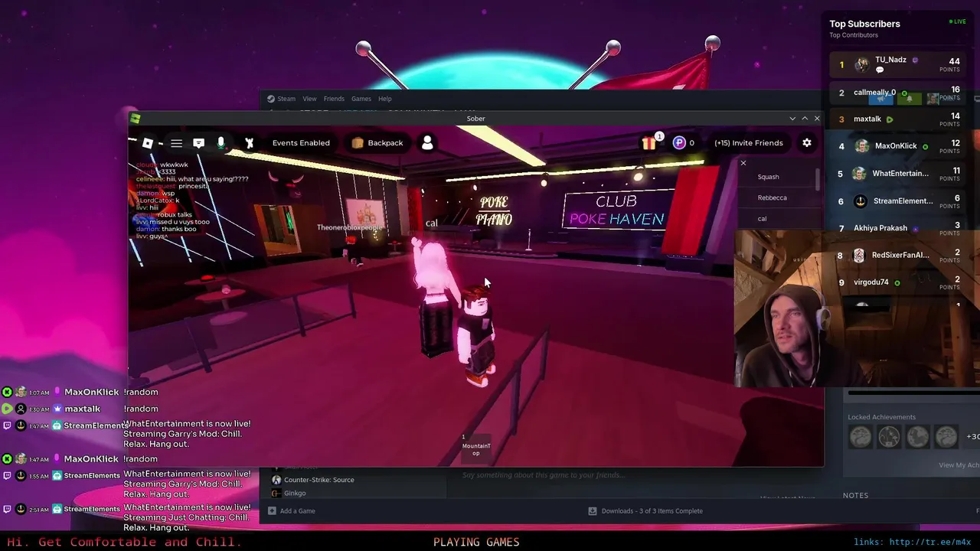Open the Roblox logo menu
The height and width of the screenshot is (551, 980).
point(147,143)
